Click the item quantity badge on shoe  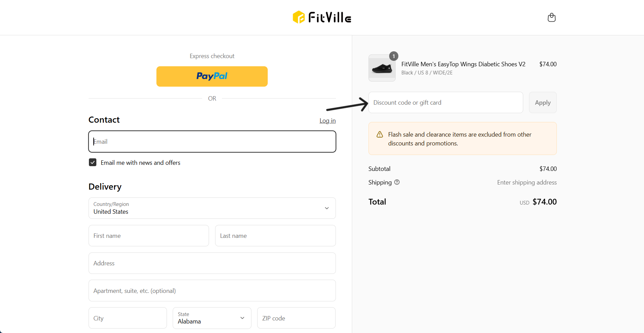pyautogui.click(x=394, y=56)
